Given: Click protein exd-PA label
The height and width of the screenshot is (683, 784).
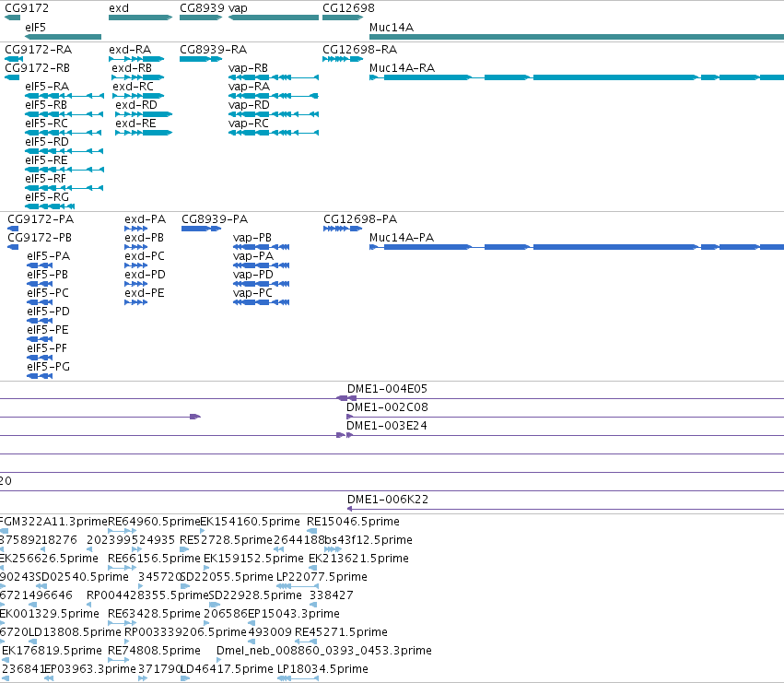Looking at the screenshot, I should point(145,219).
